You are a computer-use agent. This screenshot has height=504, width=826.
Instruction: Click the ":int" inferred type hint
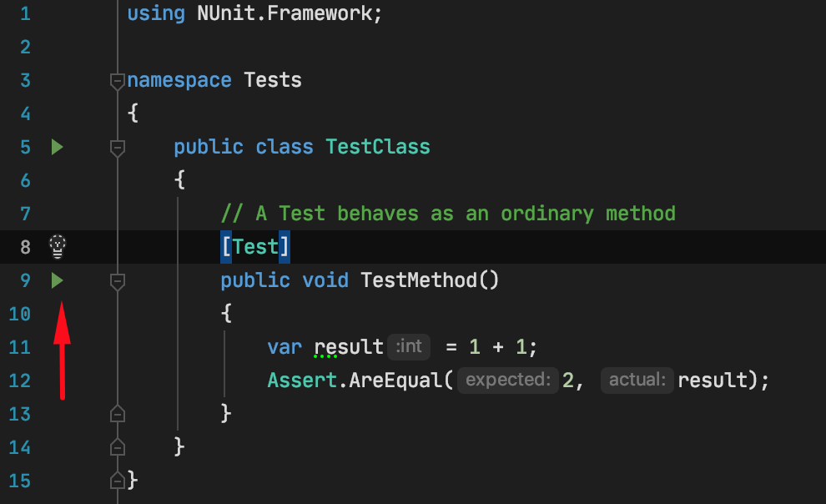[408, 346]
